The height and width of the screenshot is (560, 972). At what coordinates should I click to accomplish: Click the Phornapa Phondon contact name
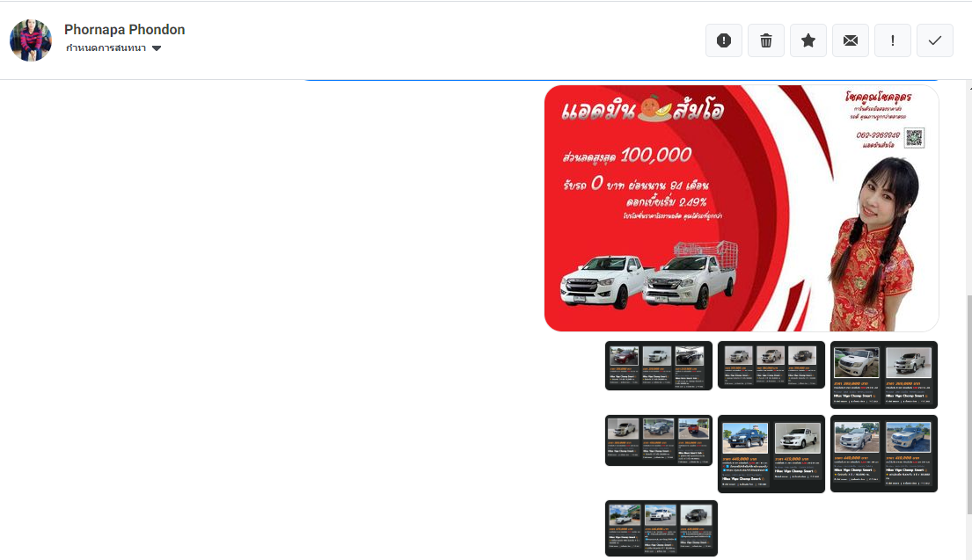click(125, 30)
